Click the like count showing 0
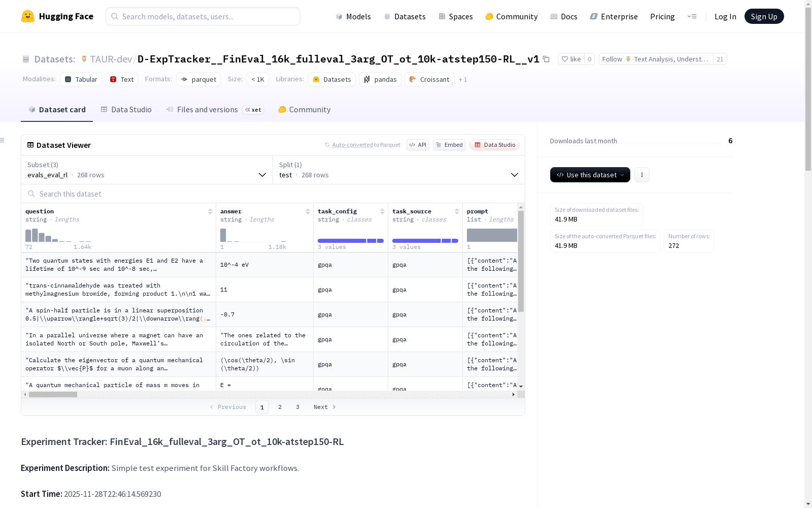The width and height of the screenshot is (812, 508). pyautogui.click(x=589, y=59)
